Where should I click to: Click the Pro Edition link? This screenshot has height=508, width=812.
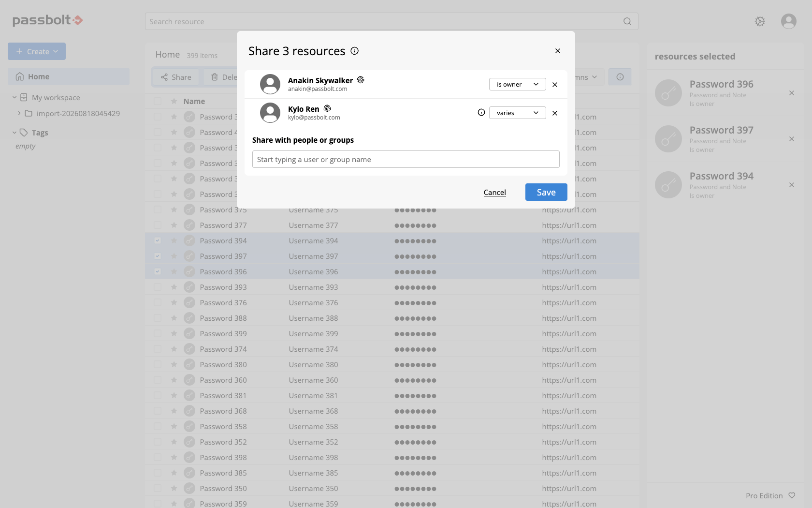click(764, 495)
